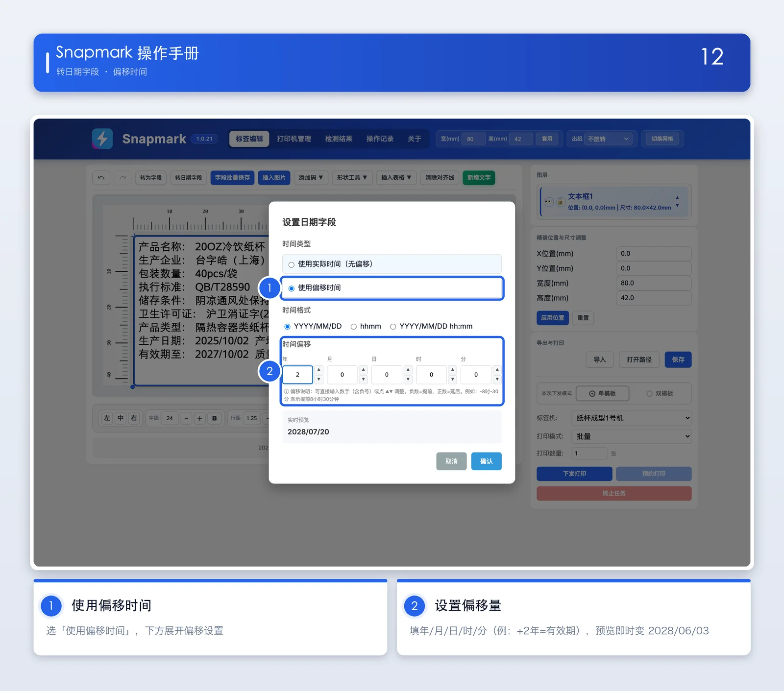The height and width of the screenshot is (691, 784).
Task: Increase the 时 offset with up arrow
Action: tap(453, 370)
